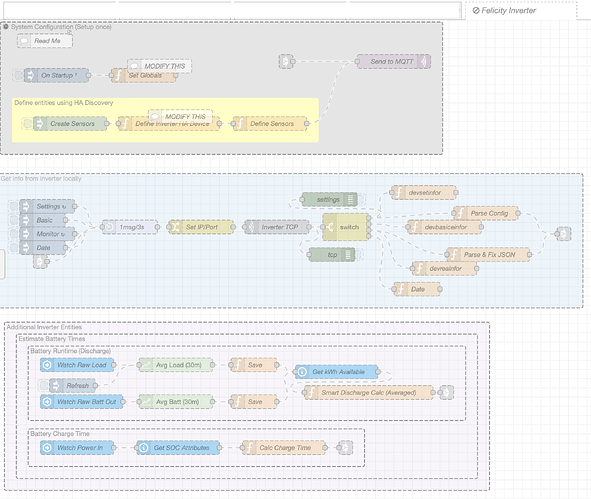Trigger the Settings inject button
Screen dimensions: 591x499
point(13,207)
